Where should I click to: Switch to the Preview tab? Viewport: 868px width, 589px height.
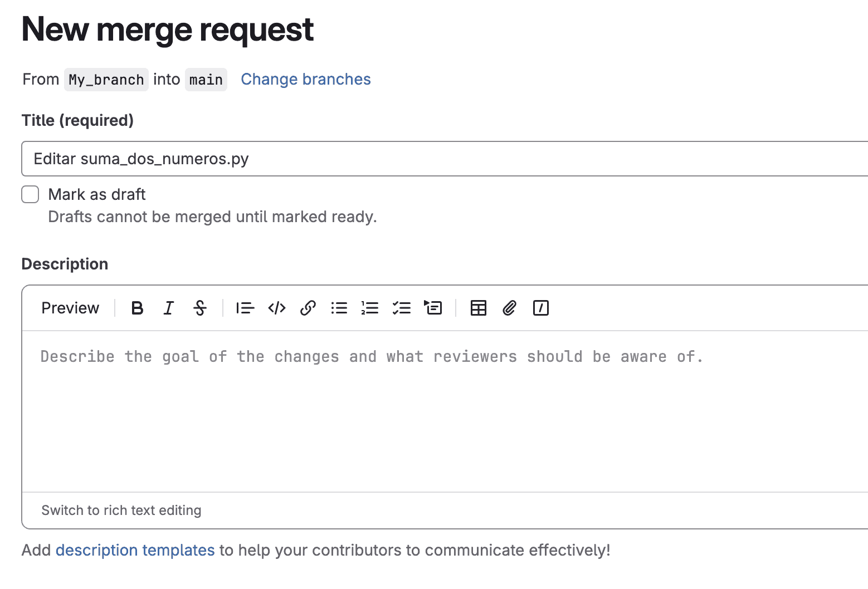click(70, 308)
